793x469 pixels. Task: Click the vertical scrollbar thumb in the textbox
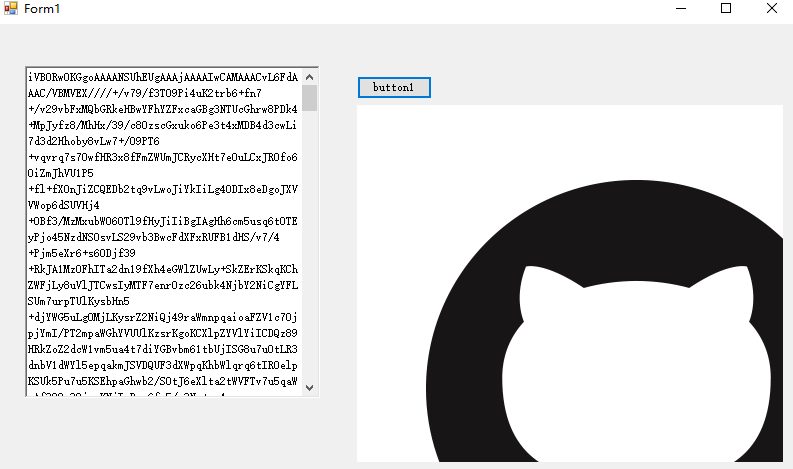pos(310,98)
